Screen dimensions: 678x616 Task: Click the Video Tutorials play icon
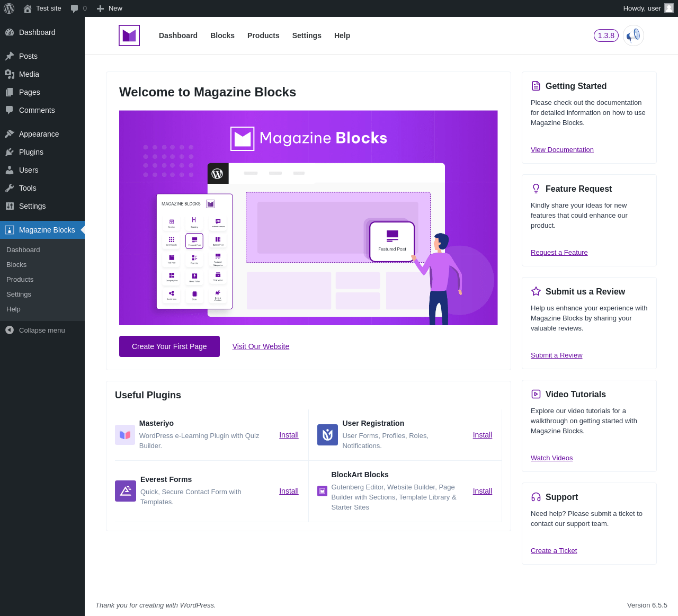(x=536, y=394)
